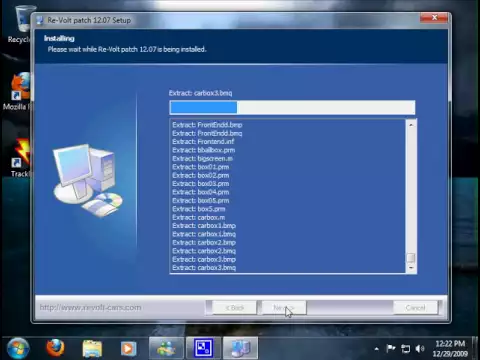Click the Next button in setup

coord(284,308)
